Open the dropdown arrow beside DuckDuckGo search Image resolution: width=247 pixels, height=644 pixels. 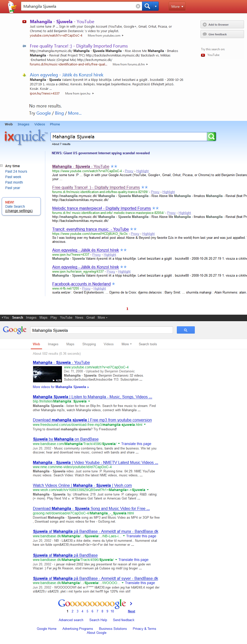155,6
